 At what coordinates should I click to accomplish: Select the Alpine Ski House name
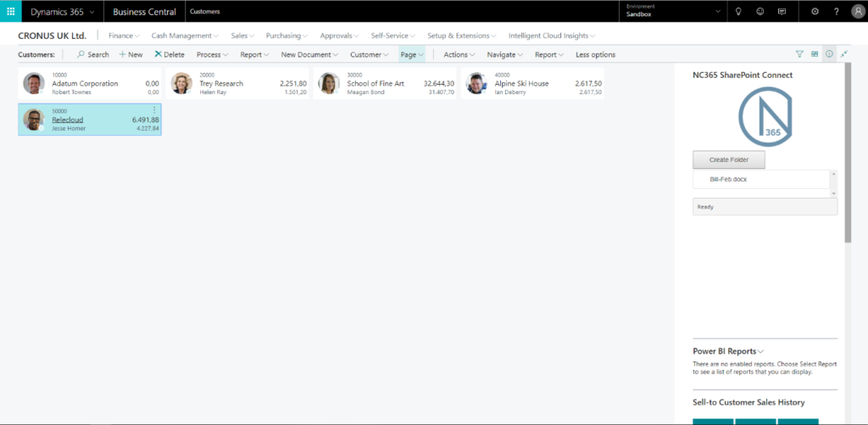[x=521, y=84]
